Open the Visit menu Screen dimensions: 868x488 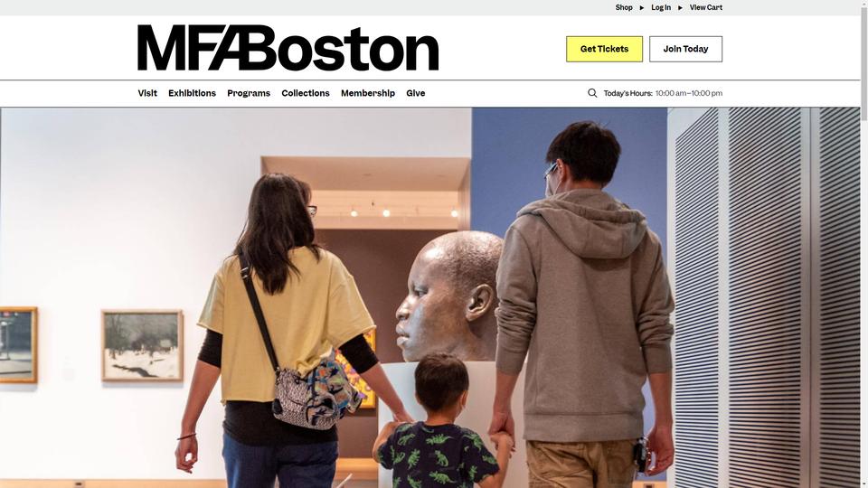(147, 93)
